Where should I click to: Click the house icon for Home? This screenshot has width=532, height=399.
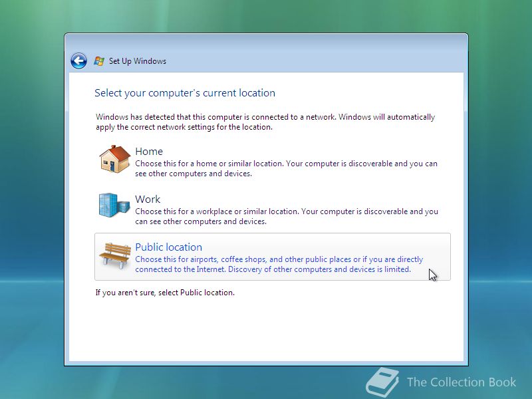coord(114,159)
